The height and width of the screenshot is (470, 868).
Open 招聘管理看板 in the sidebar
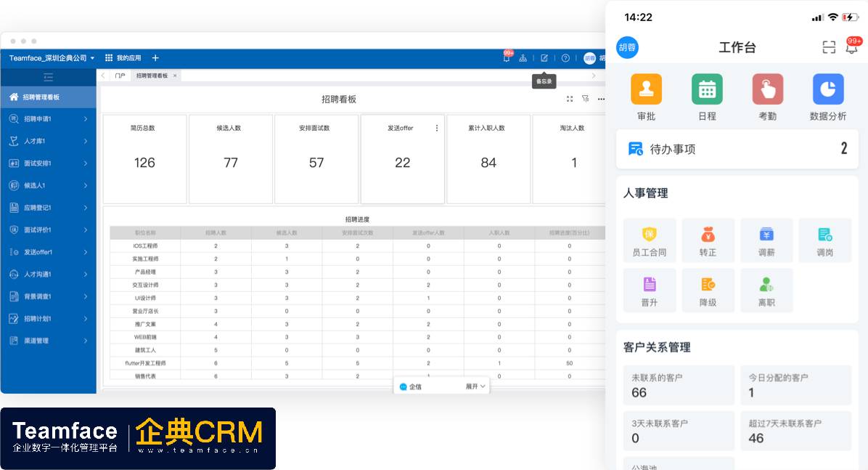(48, 97)
